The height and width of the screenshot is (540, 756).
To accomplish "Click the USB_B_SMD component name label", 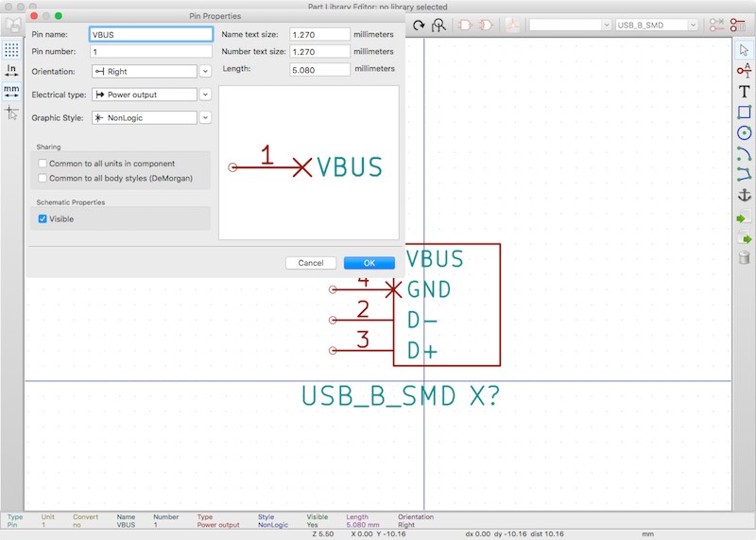I will pos(379,395).
